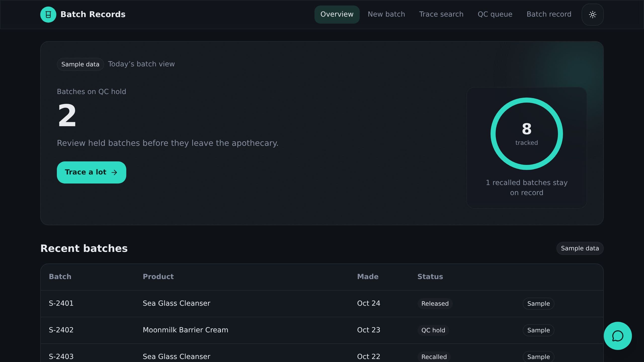Click the Batch column header
Screen dimensions: 644x362
click(60, 277)
